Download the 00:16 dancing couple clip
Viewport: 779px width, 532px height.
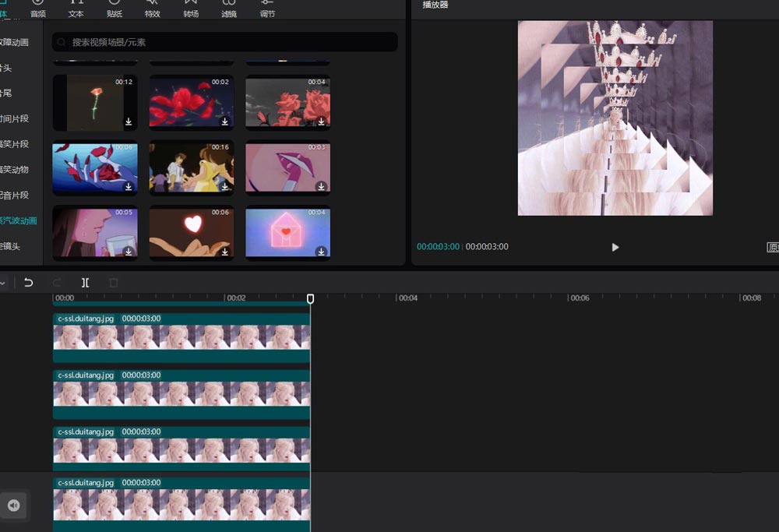point(225,187)
